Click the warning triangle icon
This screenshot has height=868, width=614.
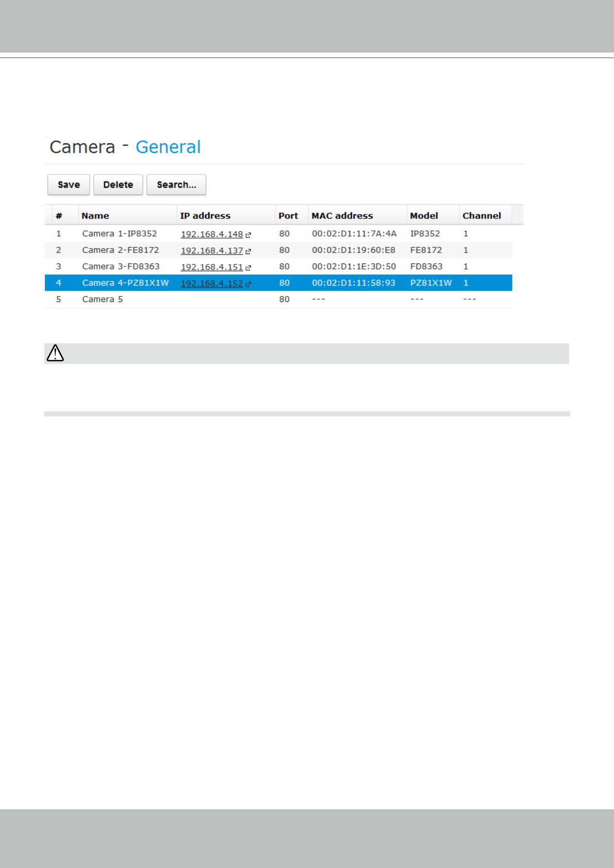point(55,353)
